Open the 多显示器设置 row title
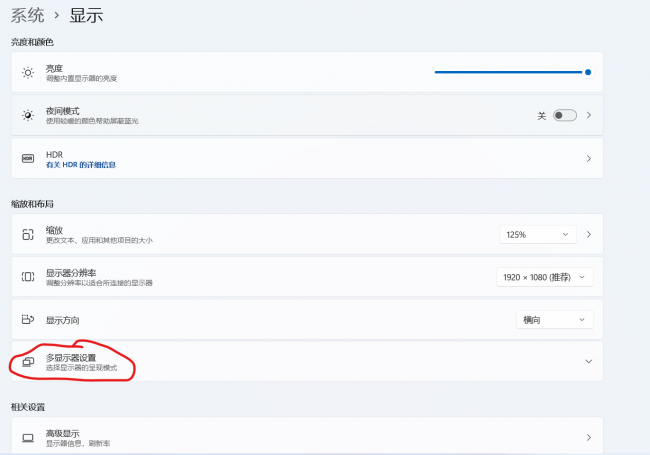The image size is (650, 455). tap(71, 358)
